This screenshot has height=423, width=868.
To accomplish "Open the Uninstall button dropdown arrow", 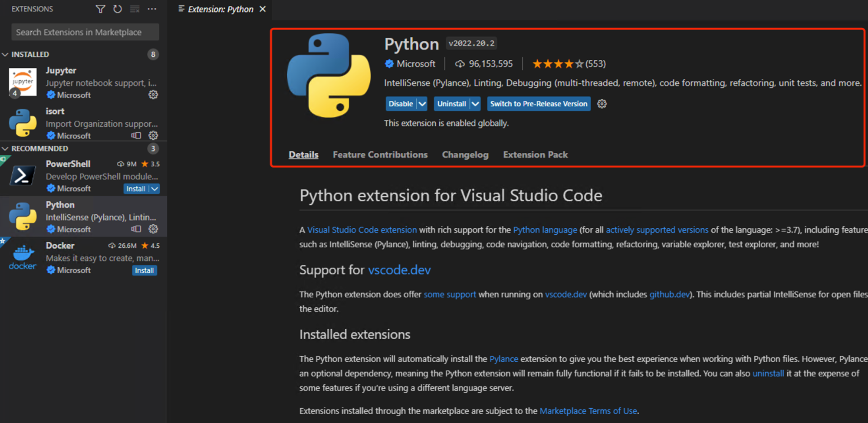I will tap(475, 104).
